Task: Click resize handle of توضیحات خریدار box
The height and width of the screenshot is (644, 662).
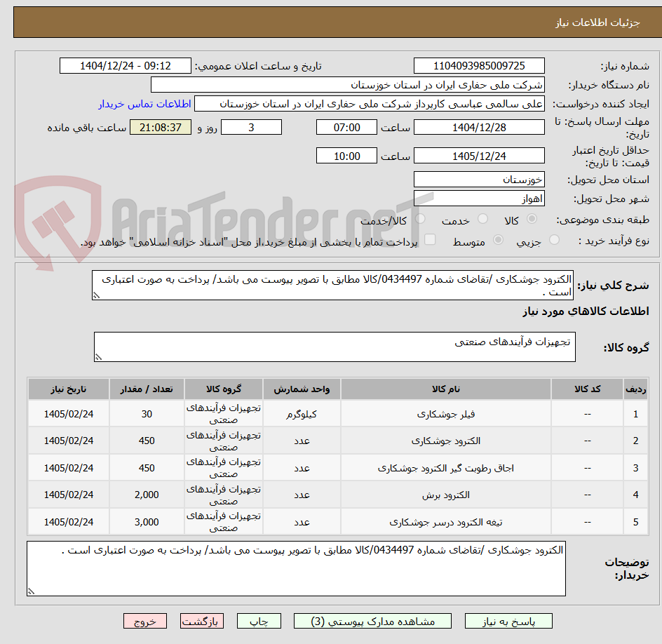Action: pyautogui.click(x=31, y=591)
